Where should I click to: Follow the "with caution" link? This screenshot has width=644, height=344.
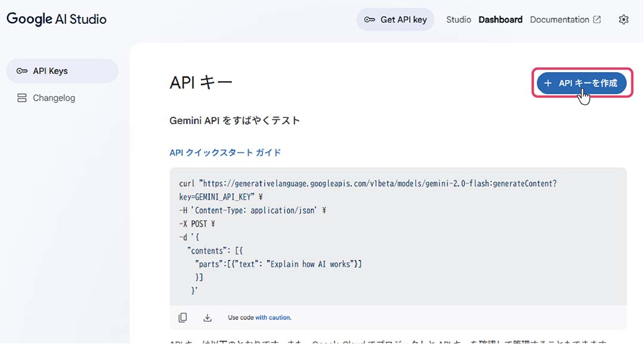(273, 318)
